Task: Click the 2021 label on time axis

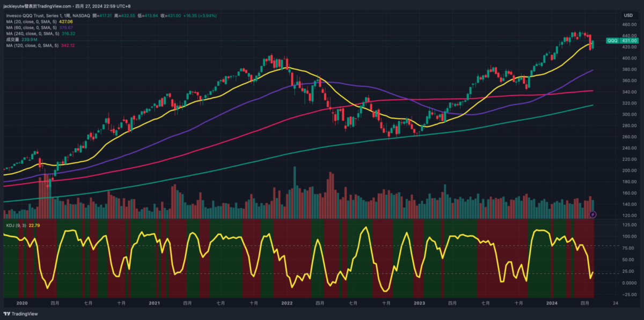Action: 155,303
